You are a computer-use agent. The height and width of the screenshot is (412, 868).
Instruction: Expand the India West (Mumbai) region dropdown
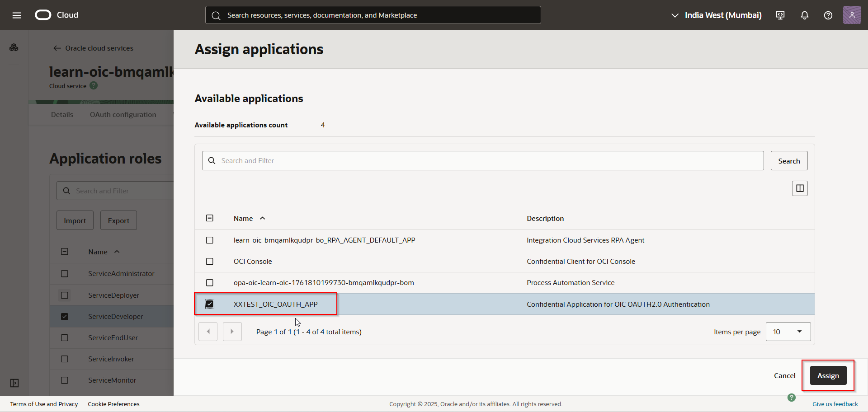pyautogui.click(x=717, y=15)
